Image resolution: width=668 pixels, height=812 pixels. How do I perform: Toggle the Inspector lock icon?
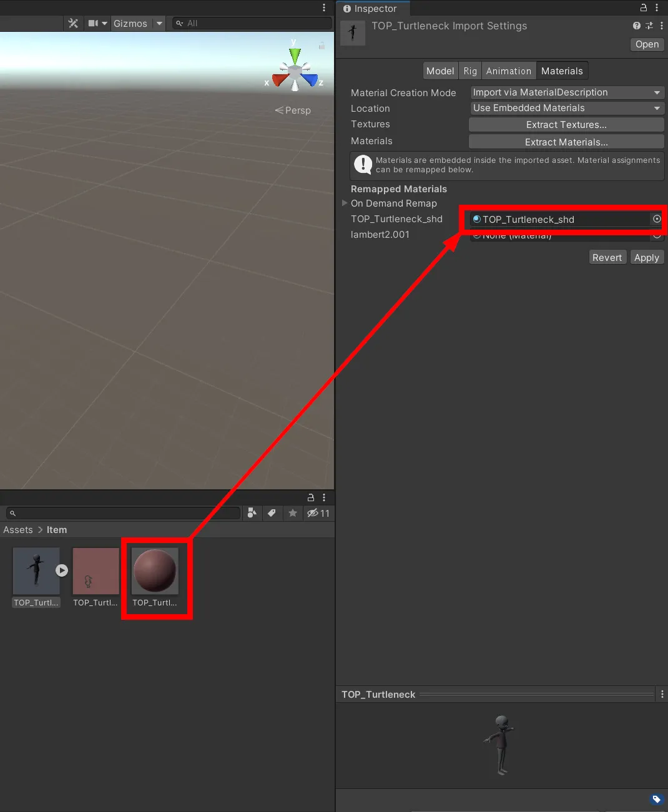(643, 7)
